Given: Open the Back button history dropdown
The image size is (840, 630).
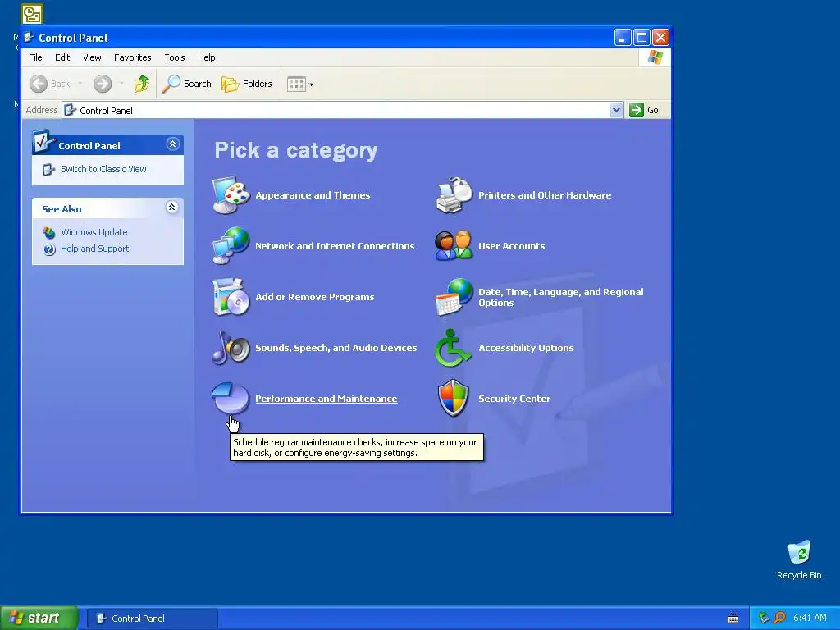Looking at the screenshot, I should [80, 84].
